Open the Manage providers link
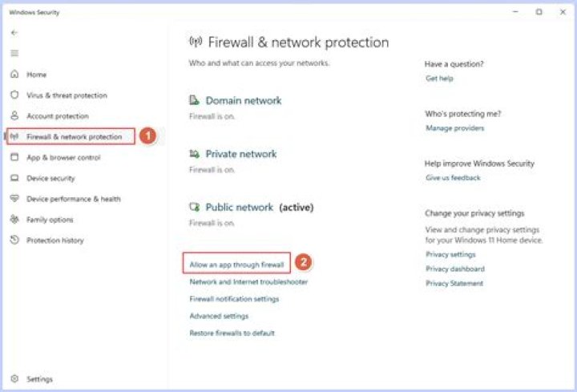Image resolution: width=577 pixels, height=392 pixels. click(x=454, y=128)
